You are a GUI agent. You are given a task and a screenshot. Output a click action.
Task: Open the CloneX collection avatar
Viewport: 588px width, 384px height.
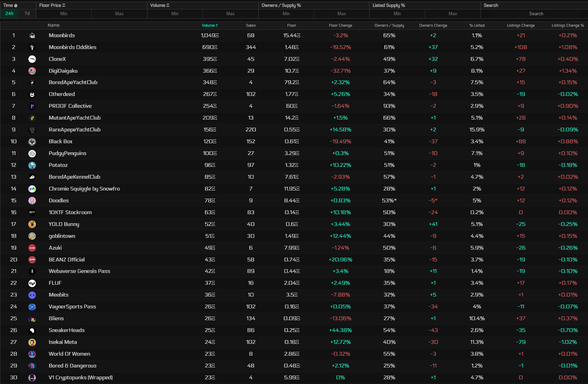click(x=32, y=59)
